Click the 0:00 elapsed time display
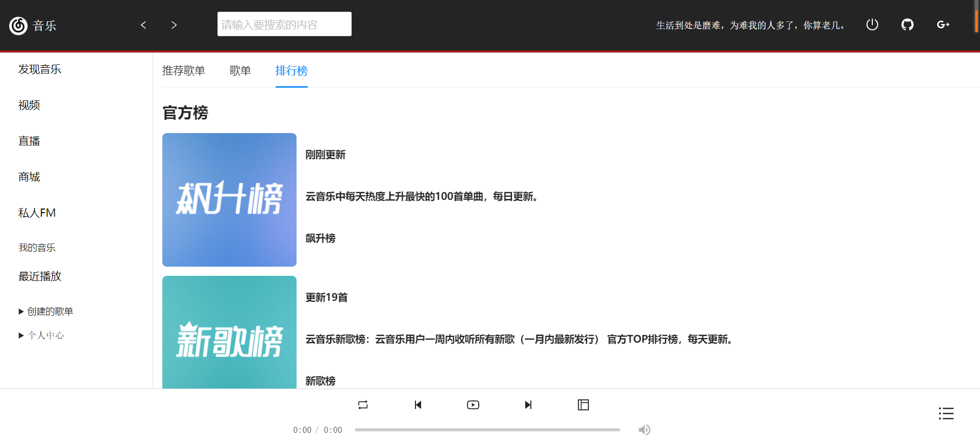Viewport: 980px width, 439px height. tap(302, 430)
